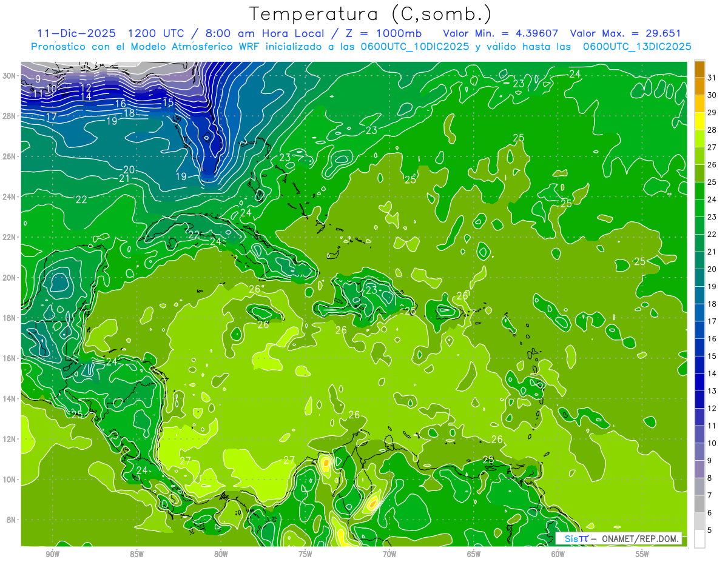Click the "60W" longitude axis label
This screenshot has height=562, width=728.
[558, 555]
